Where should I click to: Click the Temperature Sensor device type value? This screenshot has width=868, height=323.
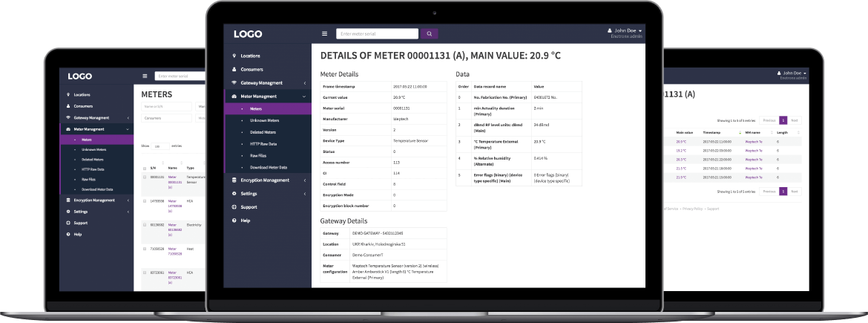tap(410, 141)
